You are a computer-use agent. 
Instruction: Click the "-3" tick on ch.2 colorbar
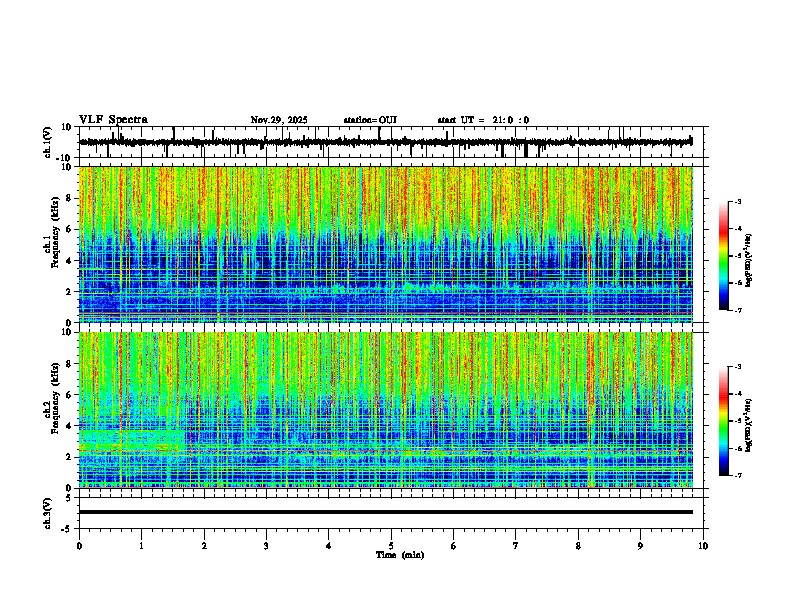(737, 367)
